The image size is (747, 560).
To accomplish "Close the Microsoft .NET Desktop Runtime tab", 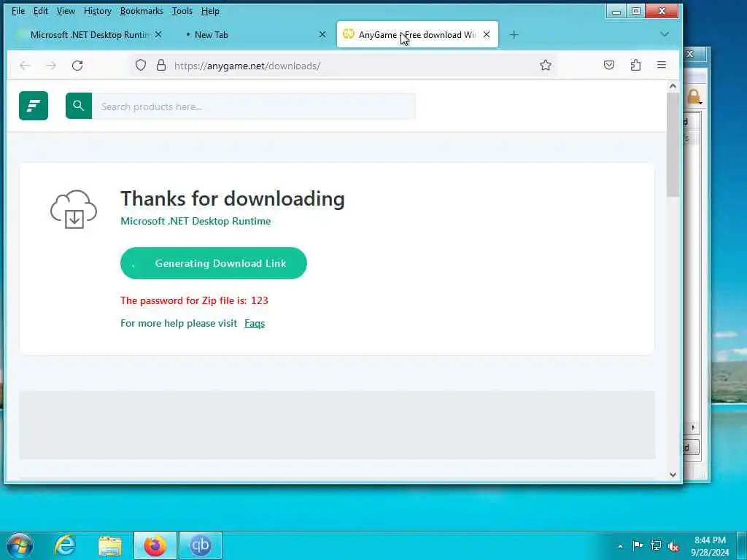I will pyautogui.click(x=158, y=35).
